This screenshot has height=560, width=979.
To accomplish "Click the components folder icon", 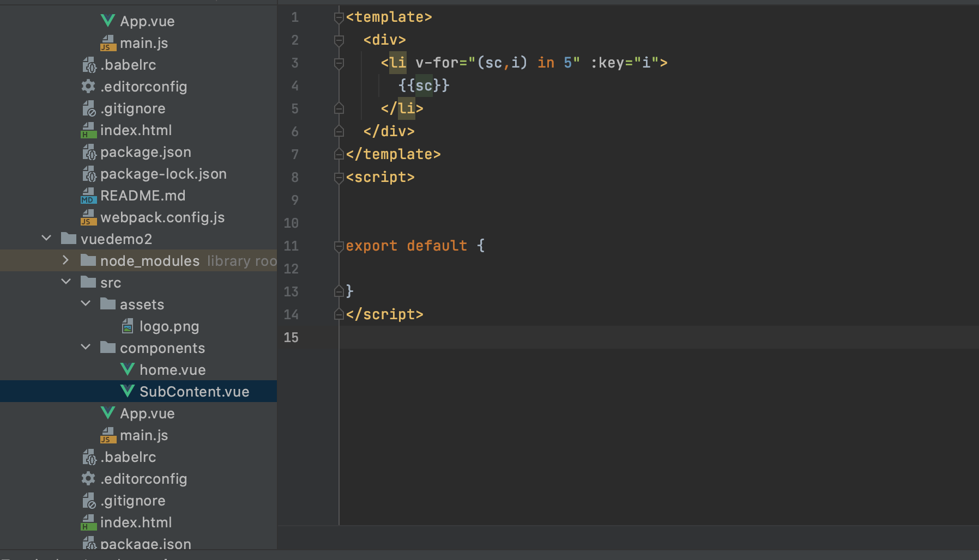I will point(108,347).
